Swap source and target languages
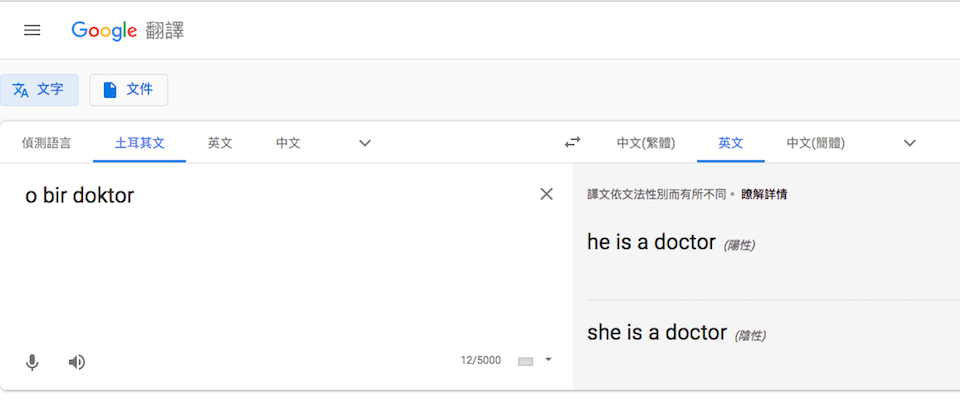This screenshot has height=420, width=960. pos(572,143)
